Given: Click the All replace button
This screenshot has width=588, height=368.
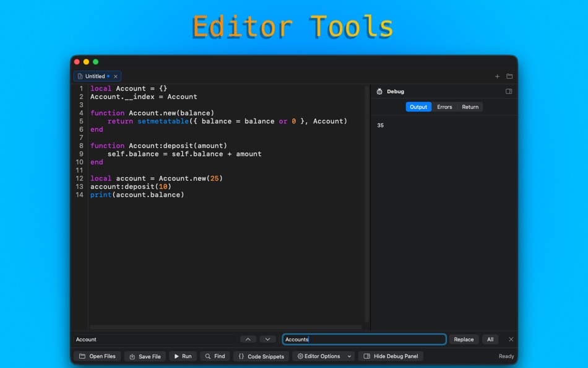Looking at the screenshot, I should pyautogui.click(x=490, y=340).
